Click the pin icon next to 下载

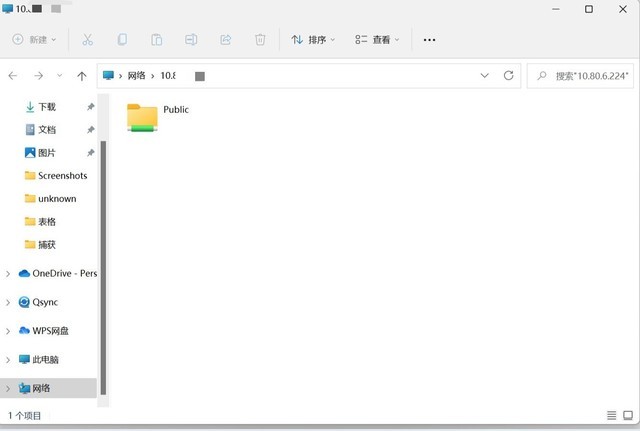pyautogui.click(x=91, y=107)
